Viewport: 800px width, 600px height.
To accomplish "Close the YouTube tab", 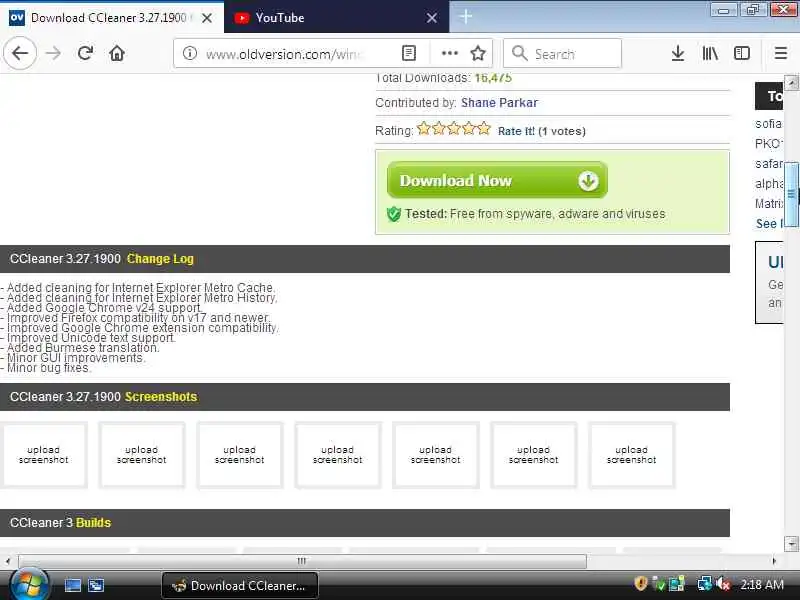I will coord(432,18).
